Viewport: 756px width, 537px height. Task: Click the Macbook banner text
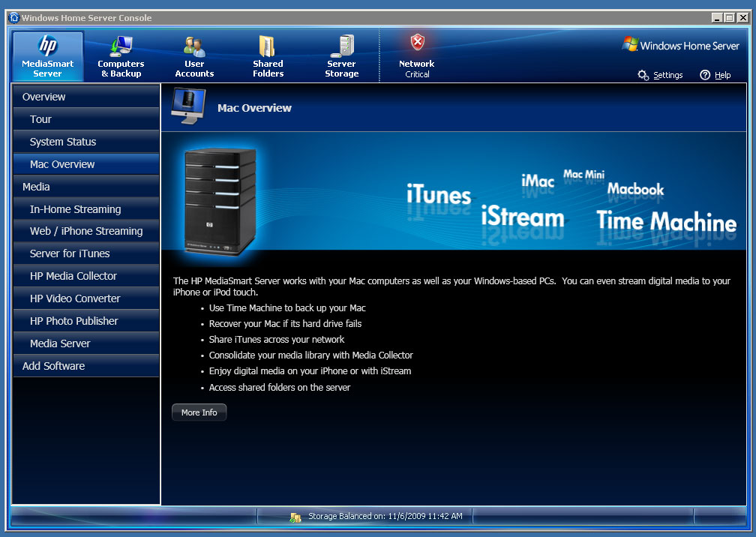[x=635, y=189]
